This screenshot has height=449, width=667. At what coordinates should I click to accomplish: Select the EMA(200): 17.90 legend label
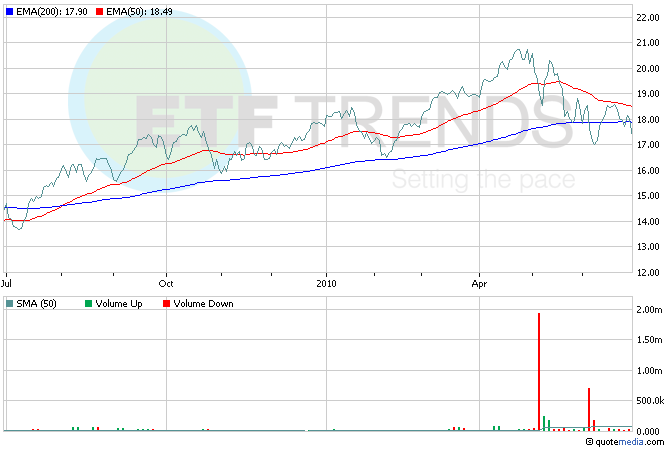click(x=51, y=12)
